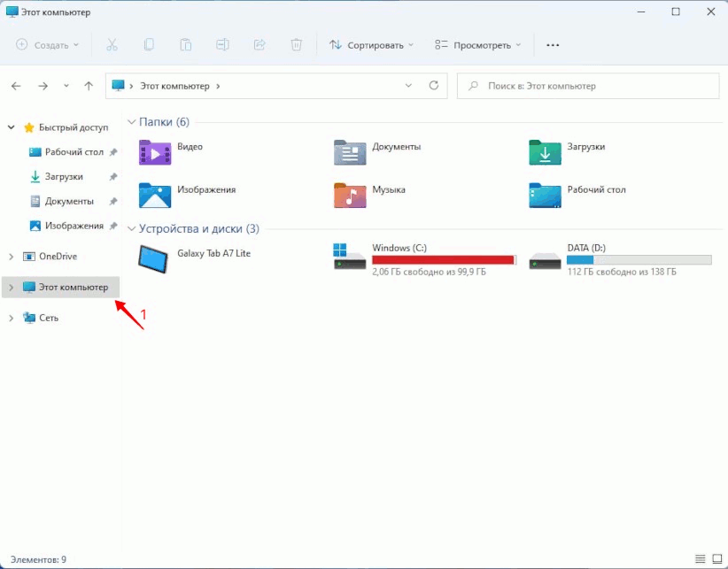Viewport: 728px width, 569px height.
Task: Click the Paste clipboard icon
Action: (x=186, y=45)
